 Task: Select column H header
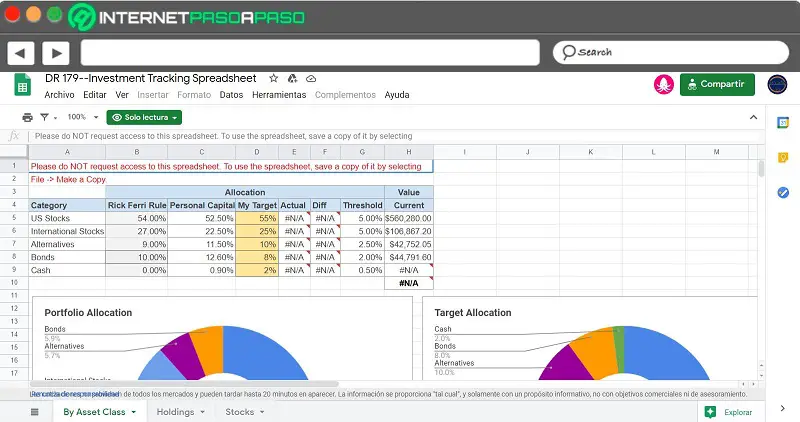[x=409, y=152]
